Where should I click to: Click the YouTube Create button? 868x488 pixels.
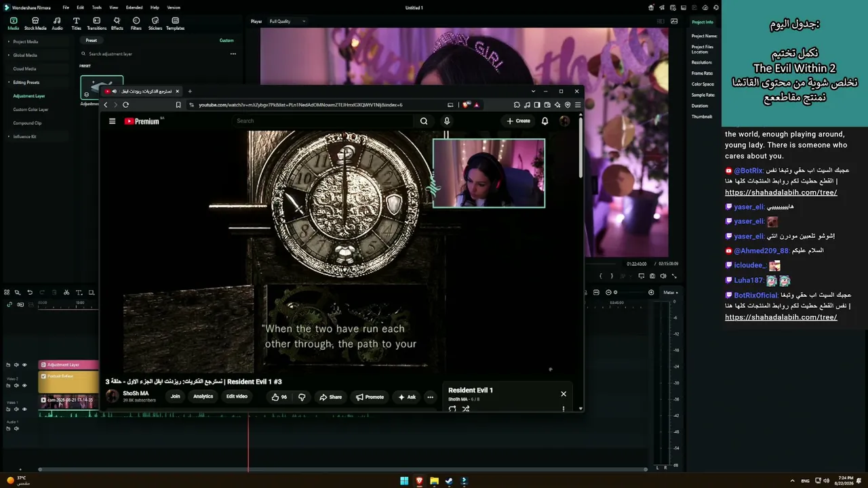point(519,121)
